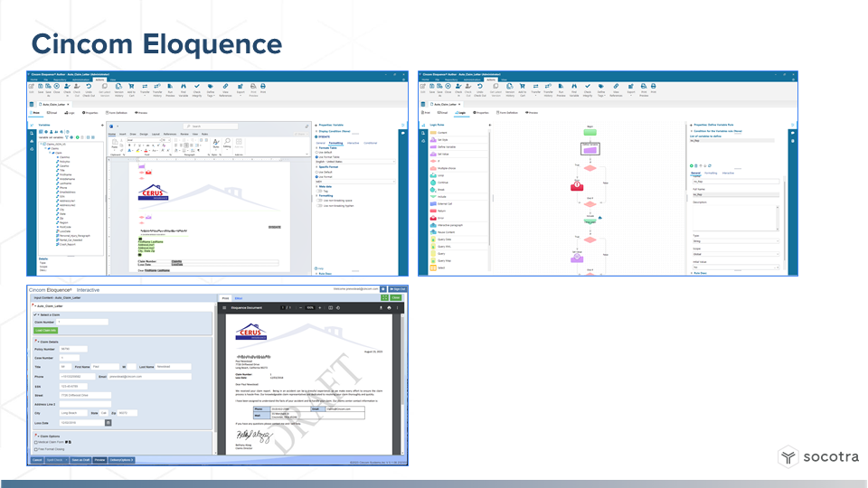Click Add to Cart in the document editor window toolbar

[x=131, y=89]
